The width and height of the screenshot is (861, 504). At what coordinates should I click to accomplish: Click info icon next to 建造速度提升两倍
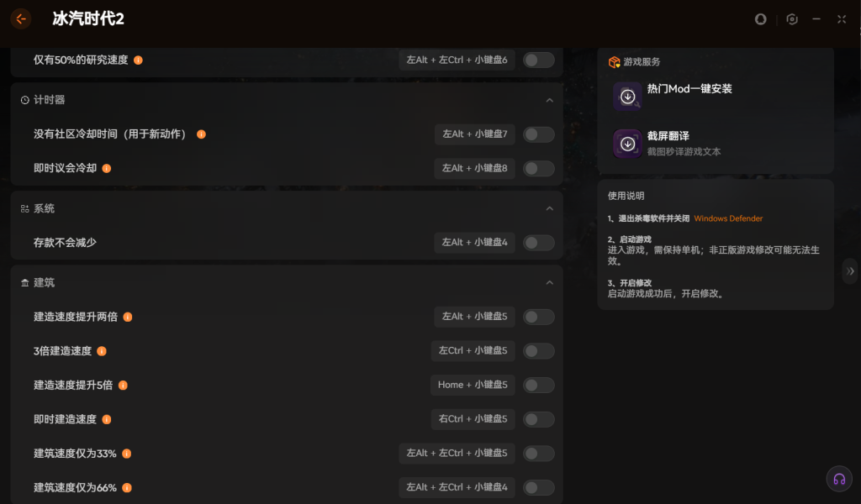coord(128,317)
